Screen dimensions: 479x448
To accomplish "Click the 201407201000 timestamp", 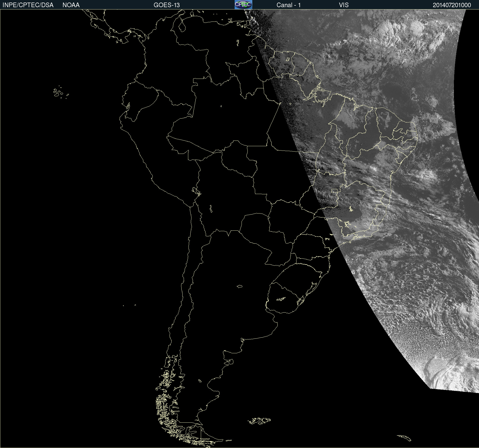I will (x=452, y=5).
